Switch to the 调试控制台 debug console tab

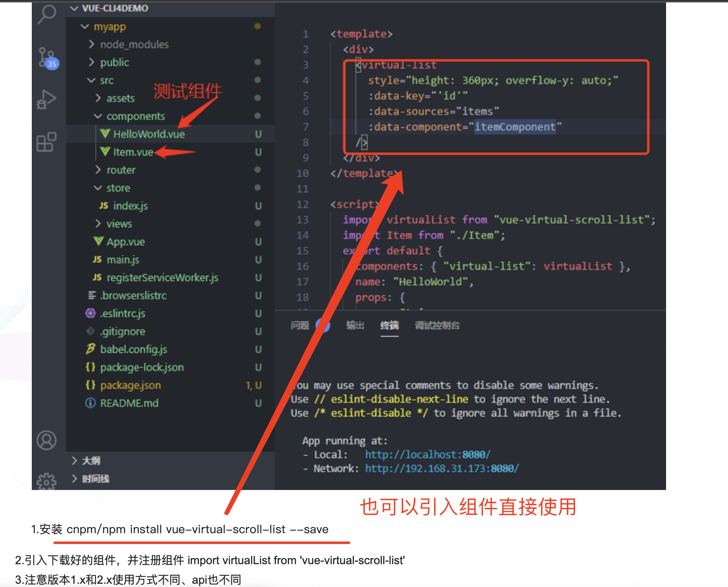[437, 325]
